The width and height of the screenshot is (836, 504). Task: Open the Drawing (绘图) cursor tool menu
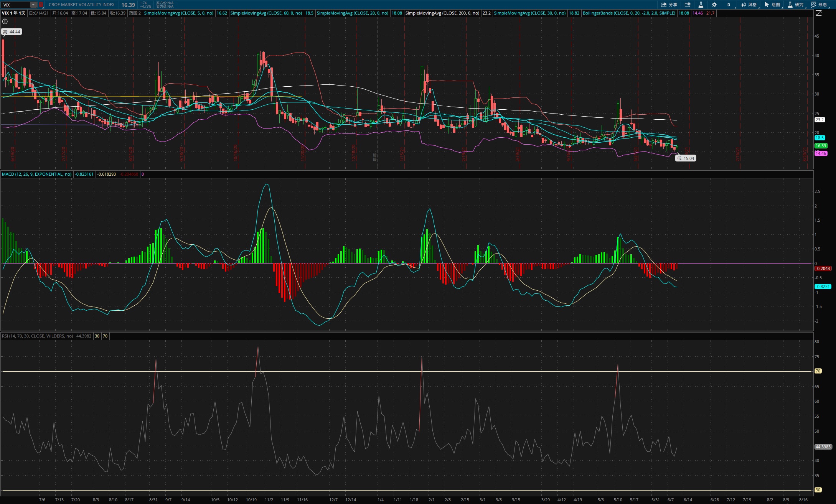(x=772, y=5)
